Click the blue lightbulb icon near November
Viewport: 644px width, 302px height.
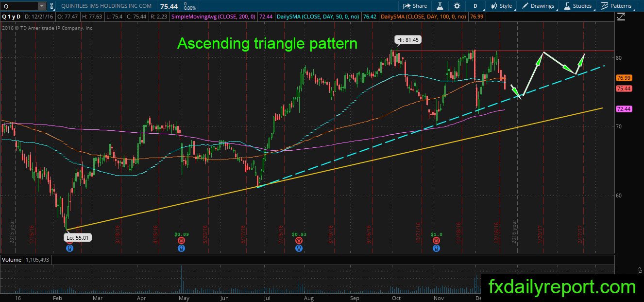point(437,248)
